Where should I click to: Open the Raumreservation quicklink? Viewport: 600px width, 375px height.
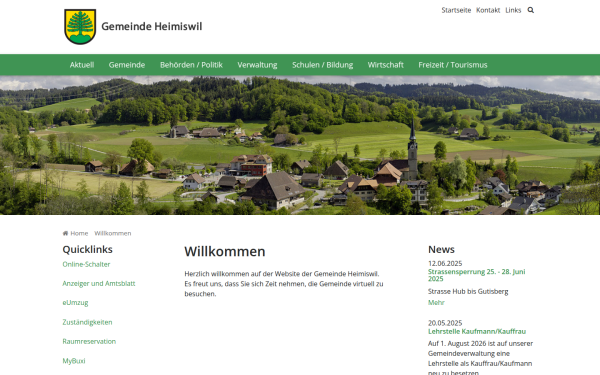pyautogui.click(x=89, y=341)
